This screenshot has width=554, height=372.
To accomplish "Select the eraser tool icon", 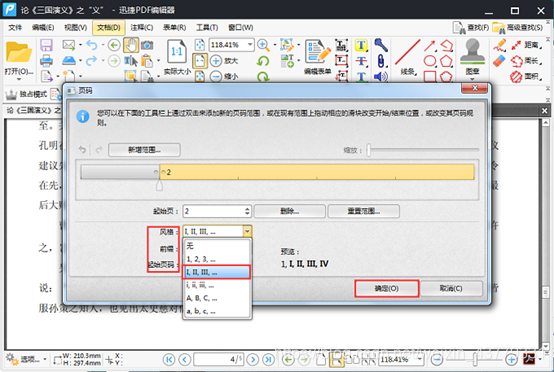I will tap(499, 61).
